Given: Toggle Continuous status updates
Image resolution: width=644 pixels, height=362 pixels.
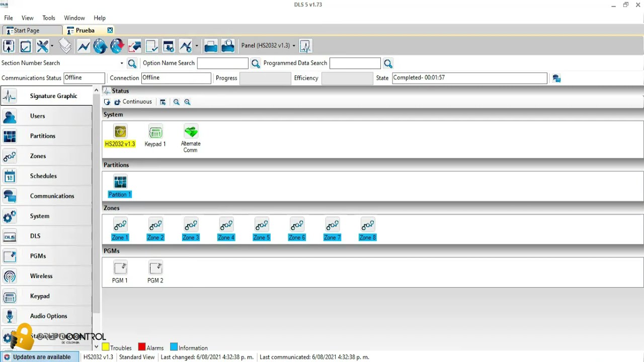Looking at the screenshot, I should pyautogui.click(x=133, y=102).
